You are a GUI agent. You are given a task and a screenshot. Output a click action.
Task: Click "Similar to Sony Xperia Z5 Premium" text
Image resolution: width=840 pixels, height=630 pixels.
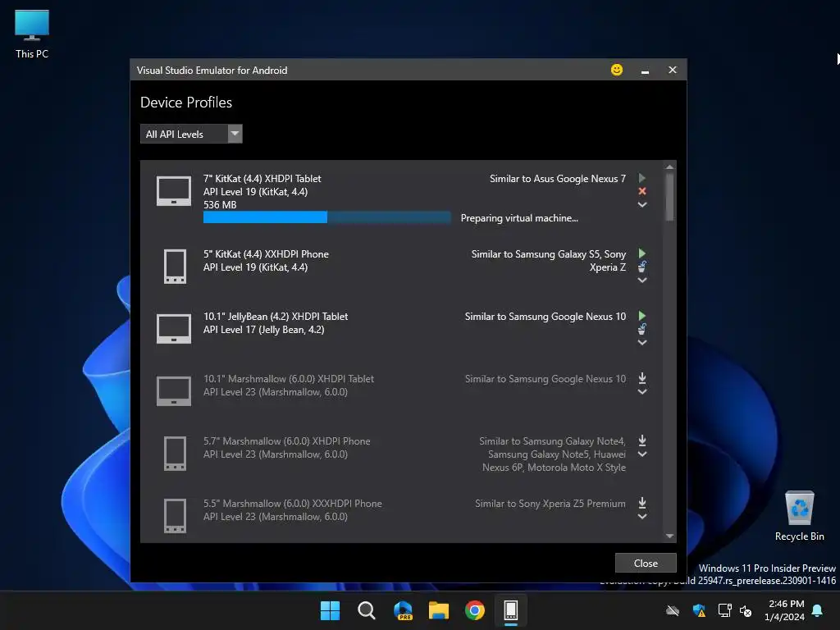550,504
